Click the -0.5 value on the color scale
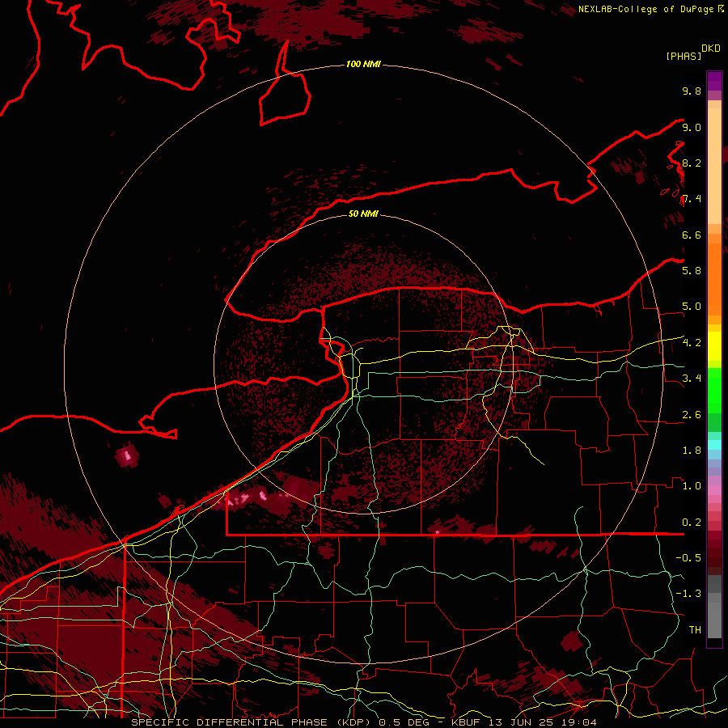Viewport: 728px width, 728px height. pyautogui.click(x=688, y=558)
